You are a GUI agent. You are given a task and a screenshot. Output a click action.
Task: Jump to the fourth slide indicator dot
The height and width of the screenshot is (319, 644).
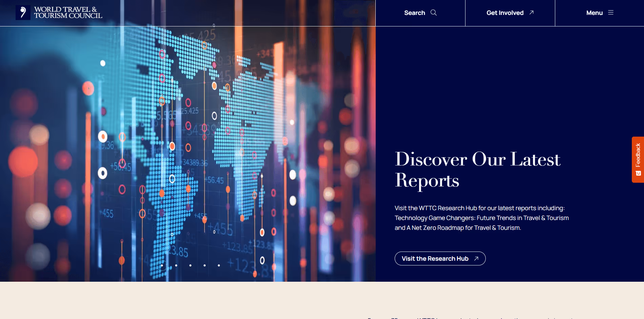click(204, 266)
